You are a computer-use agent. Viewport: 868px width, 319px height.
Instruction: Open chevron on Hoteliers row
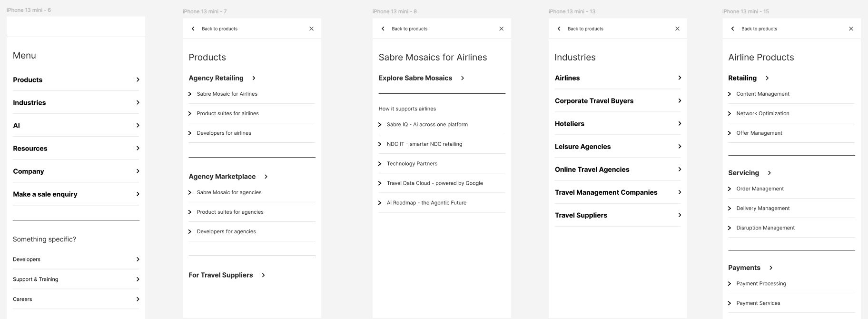coord(679,123)
